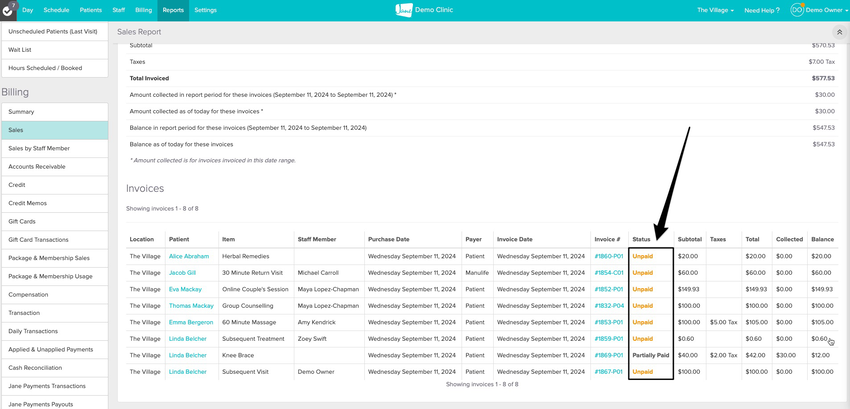Open the Wait List report
Screen dimensions: 850x409
point(54,50)
